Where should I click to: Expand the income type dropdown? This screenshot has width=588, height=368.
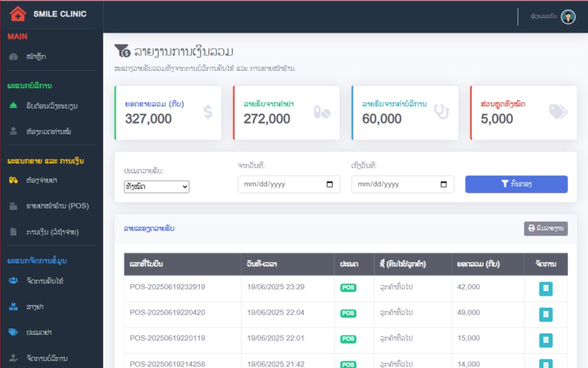pyautogui.click(x=157, y=187)
